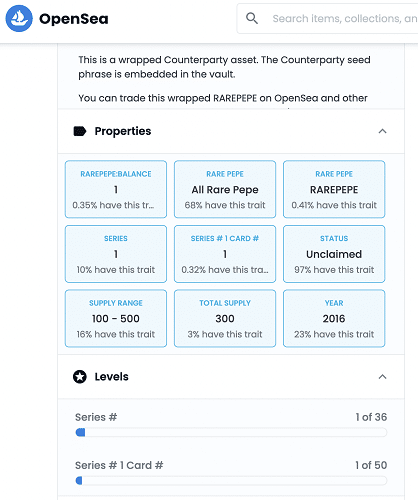
Task: Click the Series # level progress bar
Action: coord(231,432)
